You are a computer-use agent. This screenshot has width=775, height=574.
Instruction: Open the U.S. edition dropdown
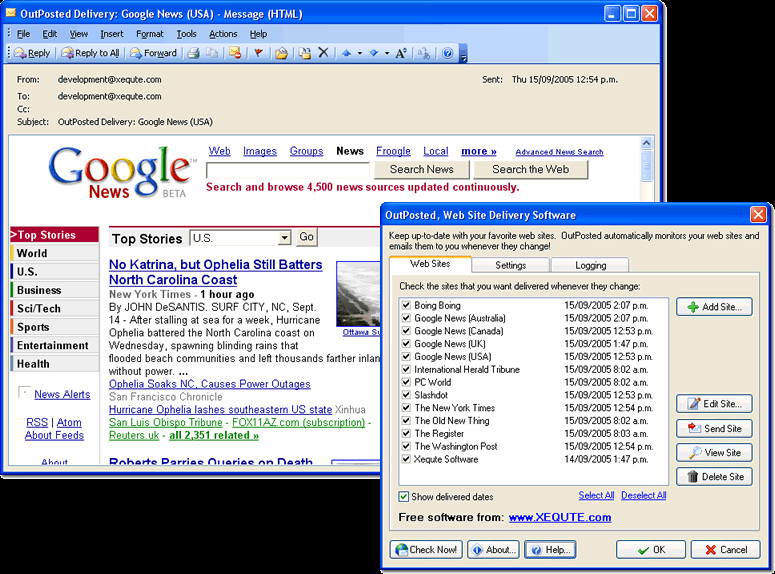(284, 238)
